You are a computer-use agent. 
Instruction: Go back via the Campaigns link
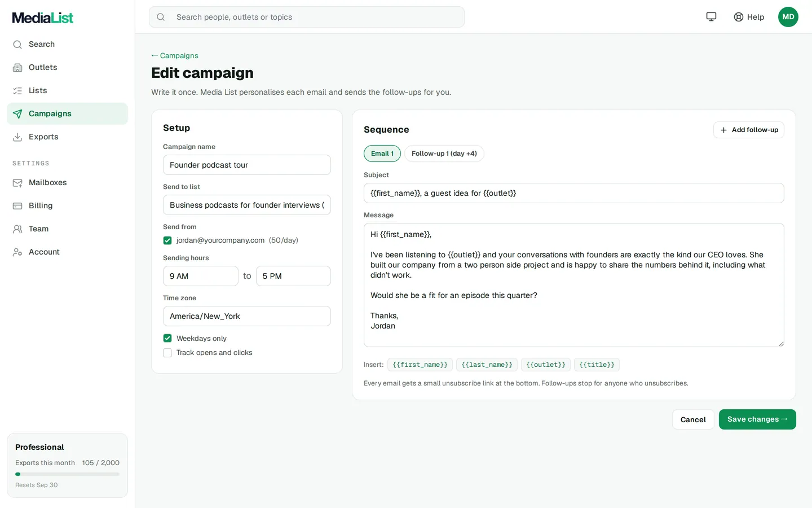[175, 55]
